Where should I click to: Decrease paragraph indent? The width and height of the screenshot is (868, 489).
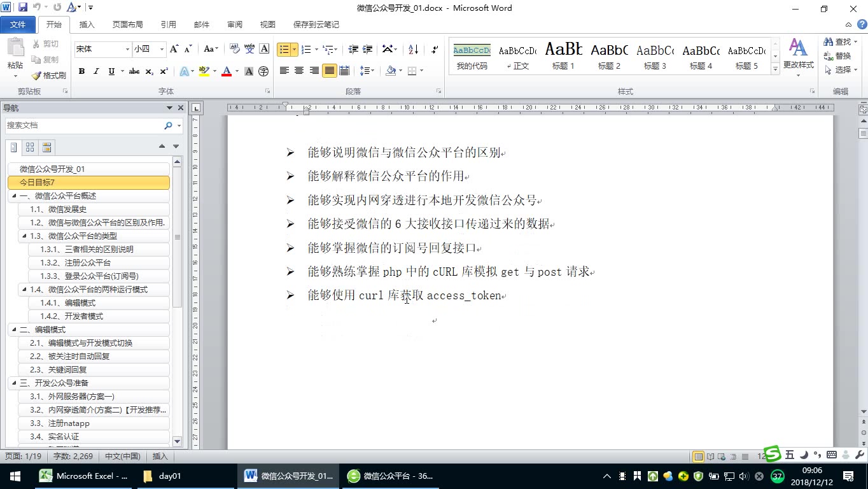pyautogui.click(x=353, y=49)
